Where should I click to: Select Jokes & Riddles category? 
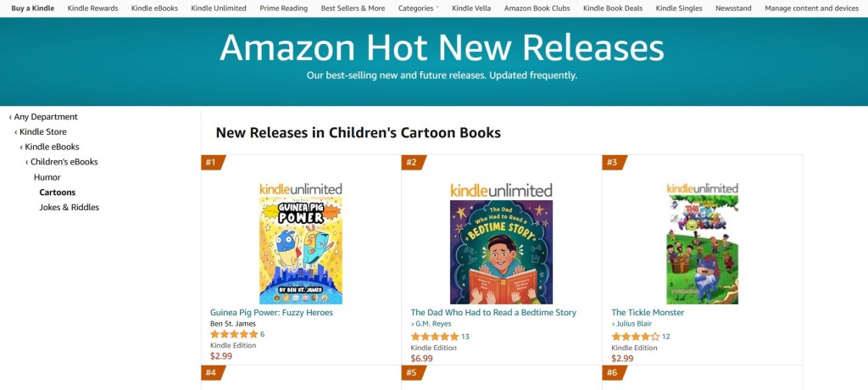70,208
